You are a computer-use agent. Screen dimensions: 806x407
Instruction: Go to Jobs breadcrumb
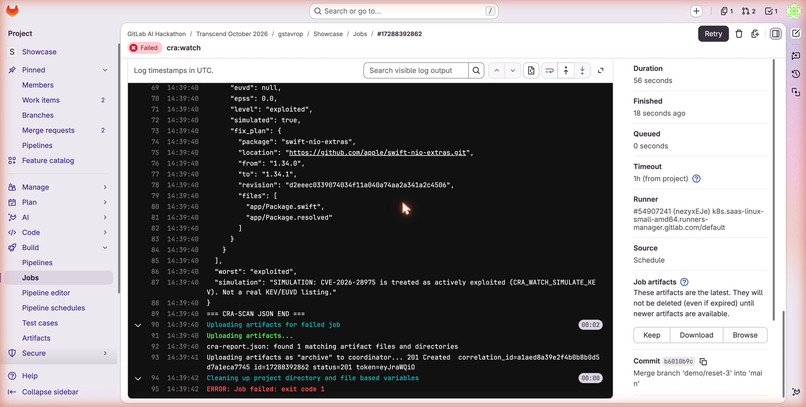tap(360, 34)
